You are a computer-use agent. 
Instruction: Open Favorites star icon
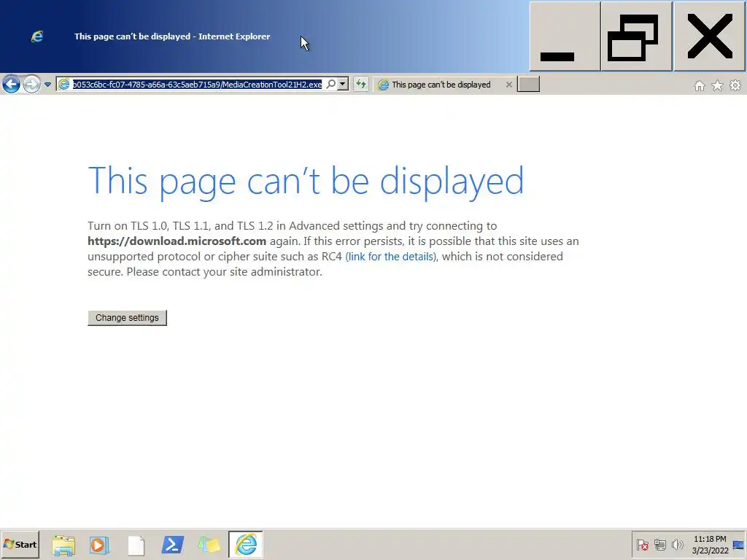[717, 85]
